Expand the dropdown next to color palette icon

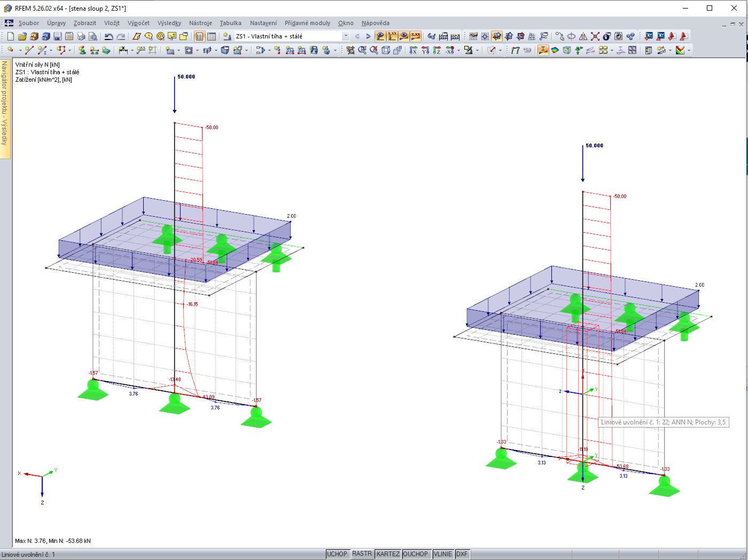coord(689,50)
